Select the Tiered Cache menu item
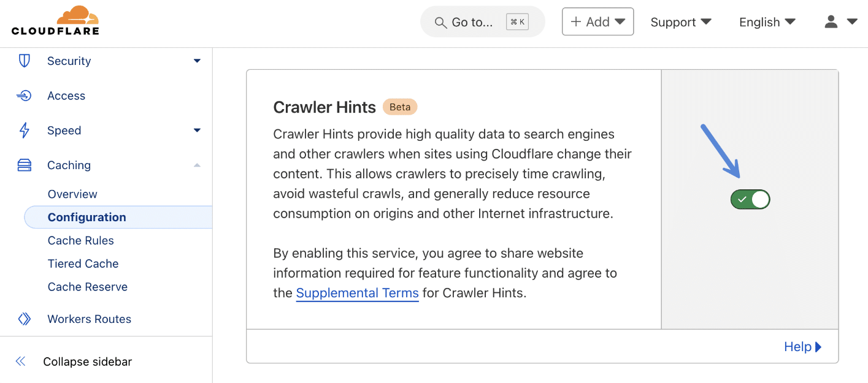868x383 pixels. [83, 264]
